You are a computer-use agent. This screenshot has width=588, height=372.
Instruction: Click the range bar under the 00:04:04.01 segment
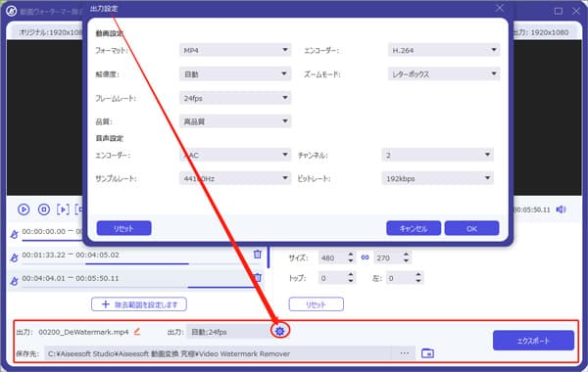coord(223,288)
